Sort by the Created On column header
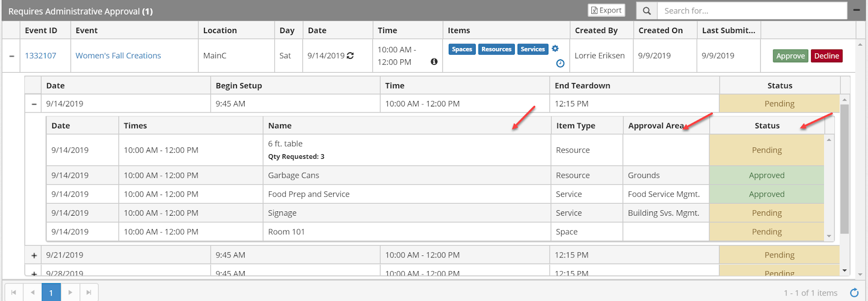Viewport: 868px width, 301px height. 660,30
